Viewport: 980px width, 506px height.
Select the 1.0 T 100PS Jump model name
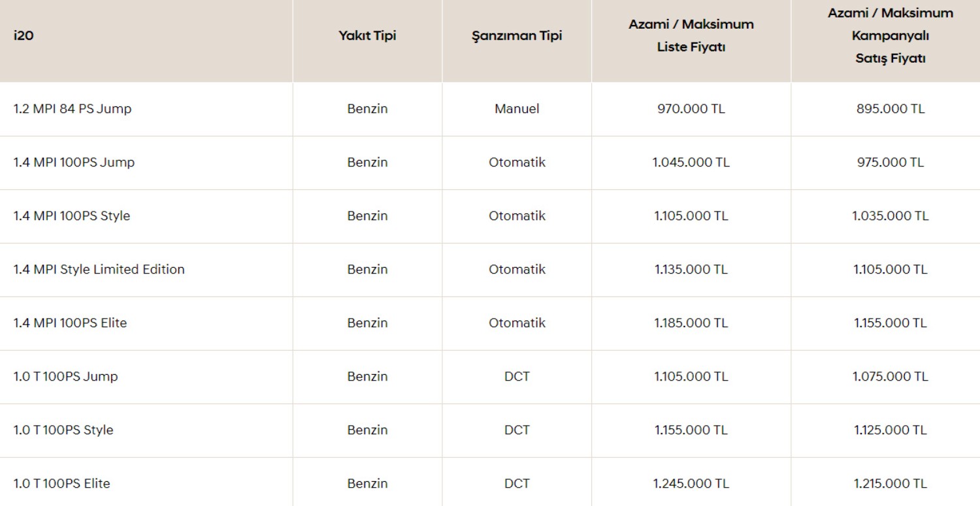point(66,377)
